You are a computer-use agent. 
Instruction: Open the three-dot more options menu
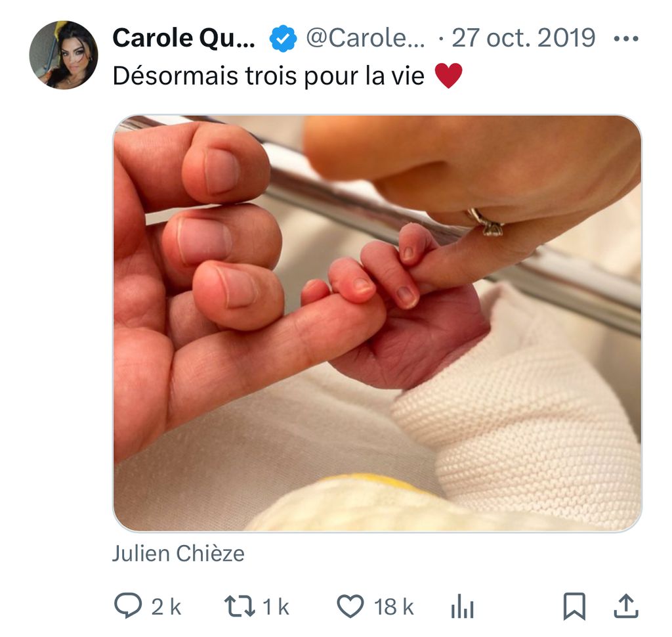[x=625, y=39]
